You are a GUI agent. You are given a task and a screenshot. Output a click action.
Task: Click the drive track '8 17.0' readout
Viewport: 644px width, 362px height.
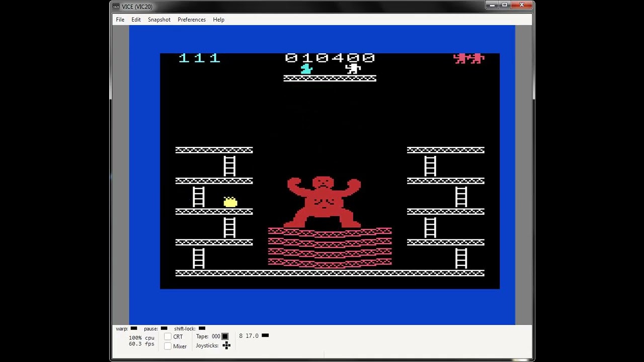(x=249, y=336)
